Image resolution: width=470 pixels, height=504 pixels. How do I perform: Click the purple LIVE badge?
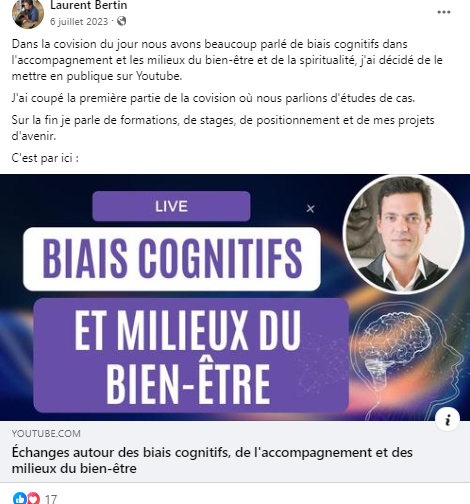coord(171,206)
